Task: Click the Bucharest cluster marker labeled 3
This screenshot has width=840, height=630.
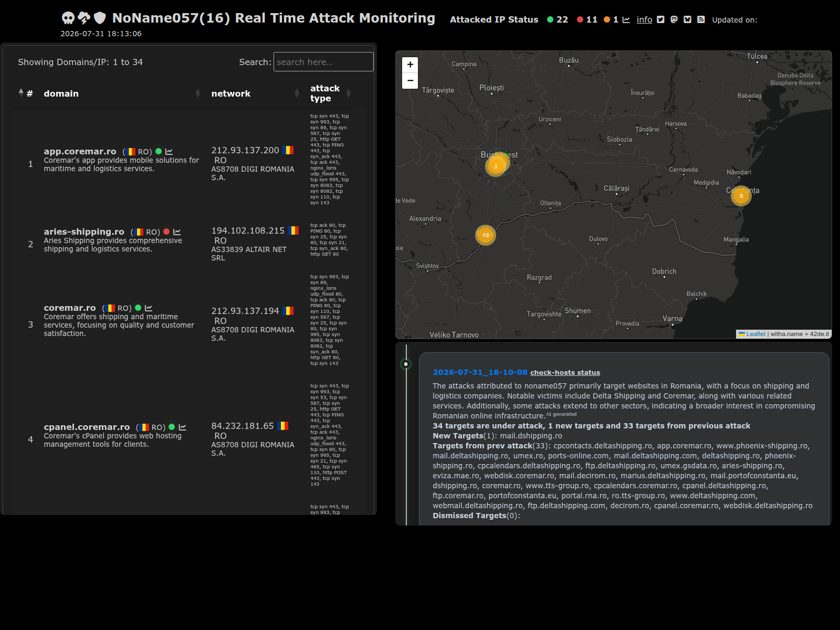Action: 496,166
